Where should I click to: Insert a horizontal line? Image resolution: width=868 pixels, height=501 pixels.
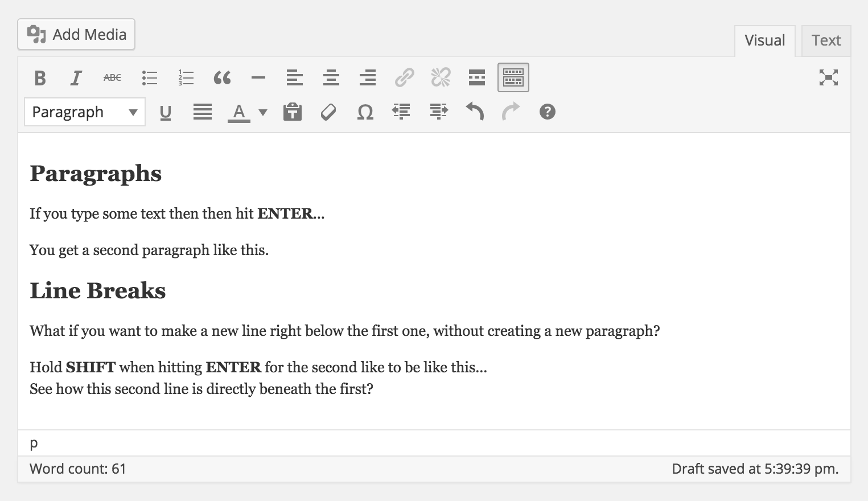coord(258,77)
